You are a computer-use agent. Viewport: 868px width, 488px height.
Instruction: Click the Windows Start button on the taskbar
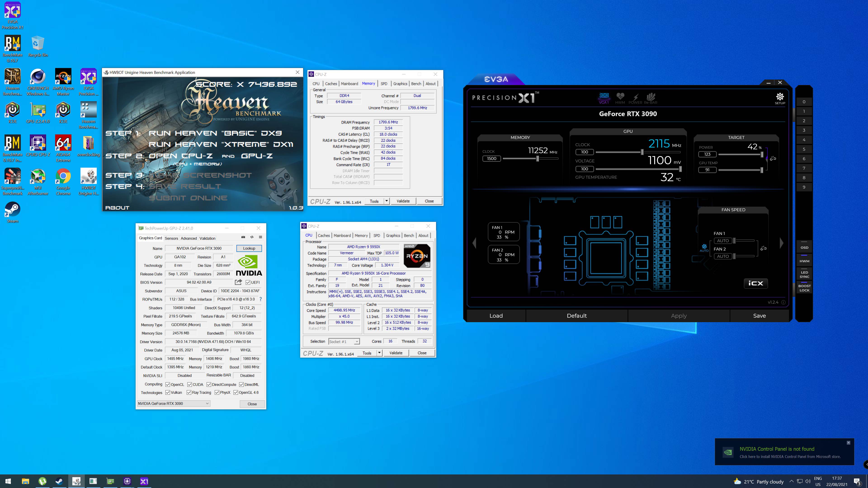click(8, 481)
